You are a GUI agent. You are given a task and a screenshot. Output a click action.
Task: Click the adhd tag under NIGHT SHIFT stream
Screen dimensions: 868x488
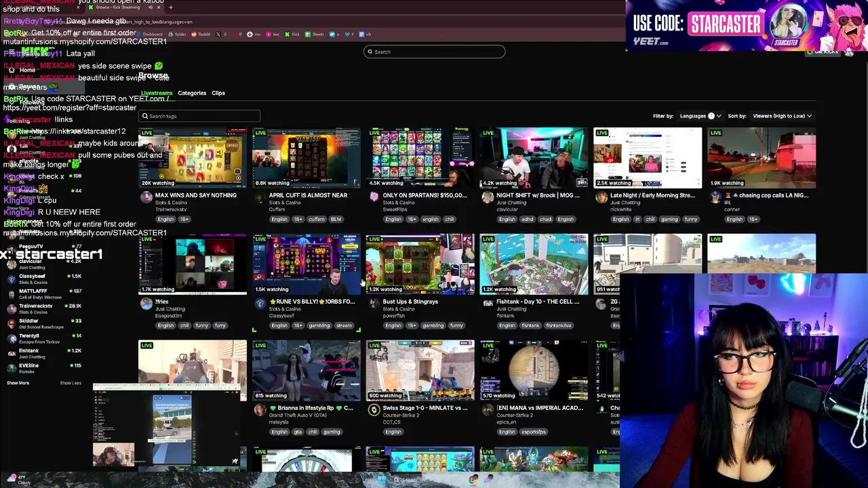pos(528,219)
